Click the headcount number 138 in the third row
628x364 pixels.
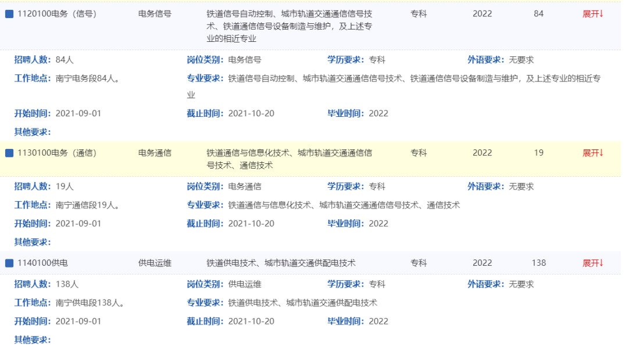[x=538, y=263]
